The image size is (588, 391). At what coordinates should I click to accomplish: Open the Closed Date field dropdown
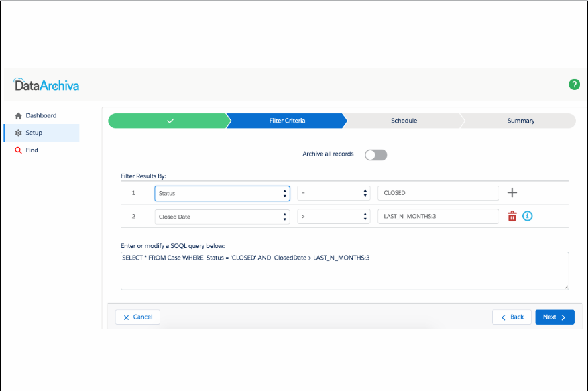[222, 217]
